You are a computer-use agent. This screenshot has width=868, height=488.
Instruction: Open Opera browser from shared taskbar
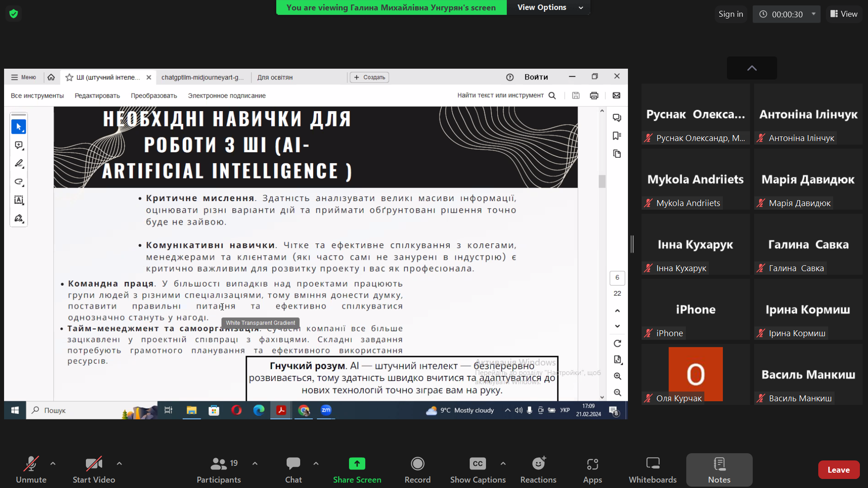pyautogui.click(x=236, y=410)
